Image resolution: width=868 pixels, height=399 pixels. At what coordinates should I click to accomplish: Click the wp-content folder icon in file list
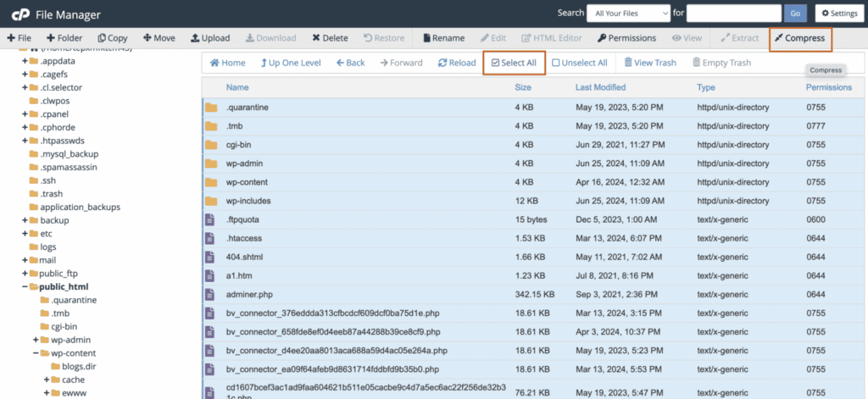pos(211,182)
